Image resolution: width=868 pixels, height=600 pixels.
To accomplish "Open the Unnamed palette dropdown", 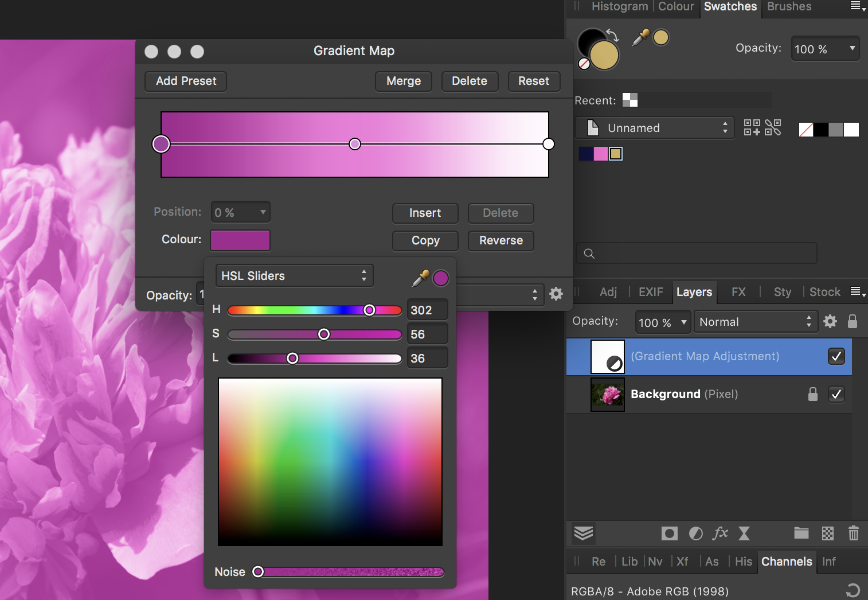I will pos(654,127).
